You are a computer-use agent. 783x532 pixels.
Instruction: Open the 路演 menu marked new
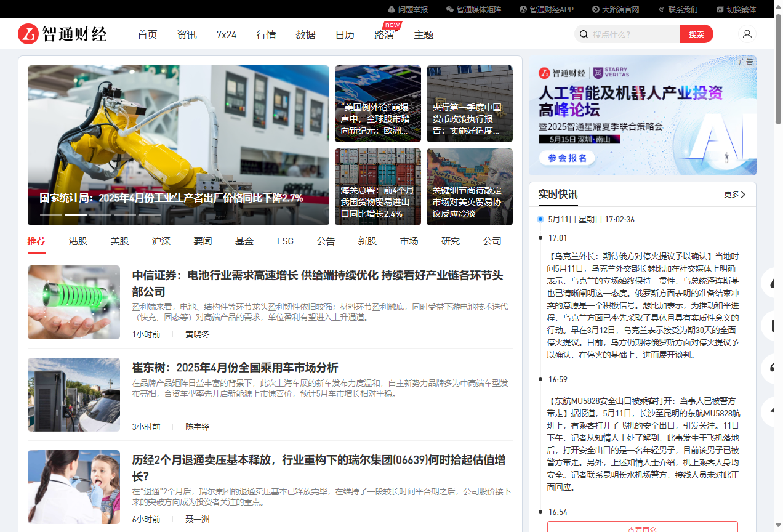[x=384, y=34]
